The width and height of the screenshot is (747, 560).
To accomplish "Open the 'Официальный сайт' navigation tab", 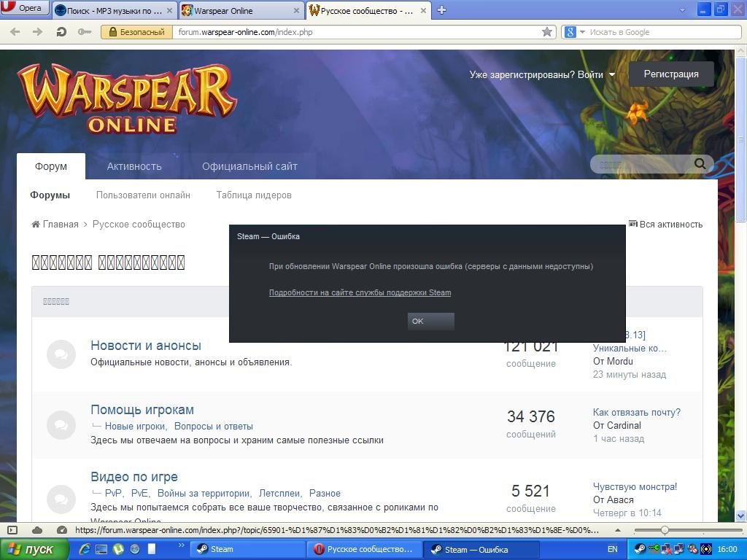I will coord(249,166).
